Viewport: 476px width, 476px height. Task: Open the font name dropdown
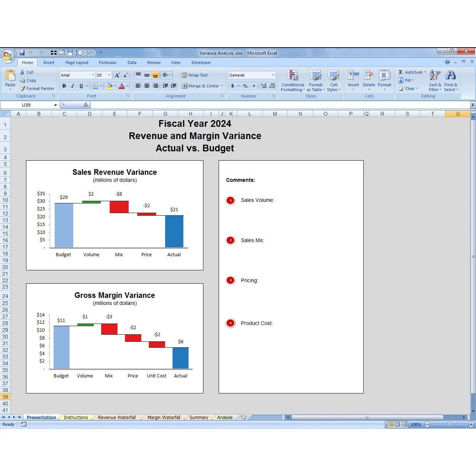point(93,75)
